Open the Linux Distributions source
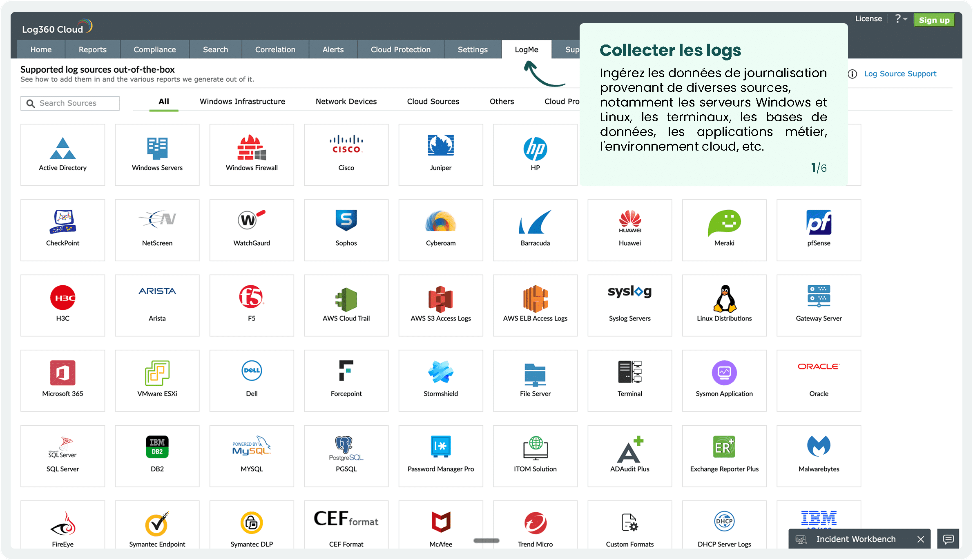Image resolution: width=973 pixels, height=560 pixels. pyautogui.click(x=724, y=305)
